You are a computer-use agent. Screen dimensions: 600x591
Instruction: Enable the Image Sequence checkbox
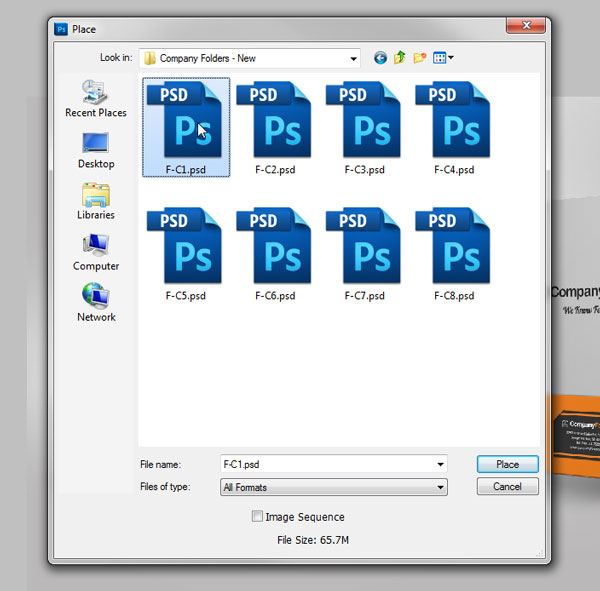pos(257,516)
